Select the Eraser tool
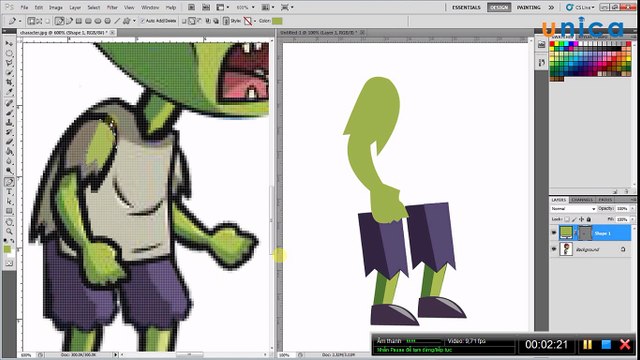The image size is (640, 360). tap(9, 142)
